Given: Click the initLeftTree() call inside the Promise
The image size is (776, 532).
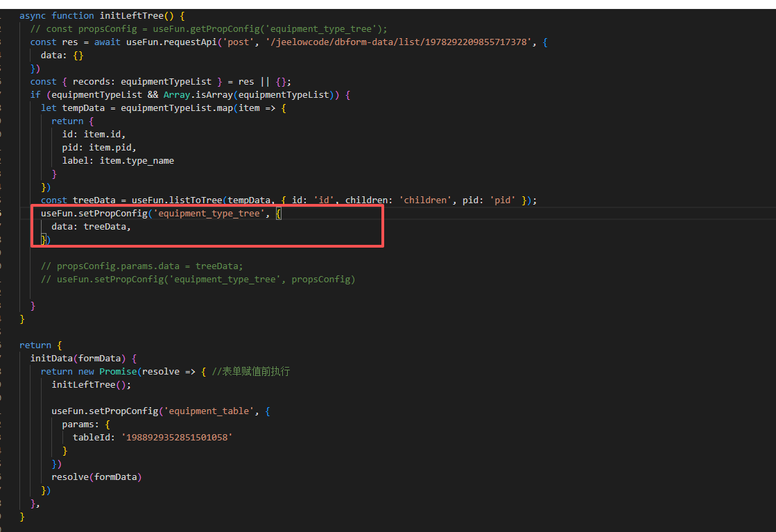Looking at the screenshot, I should [91, 384].
